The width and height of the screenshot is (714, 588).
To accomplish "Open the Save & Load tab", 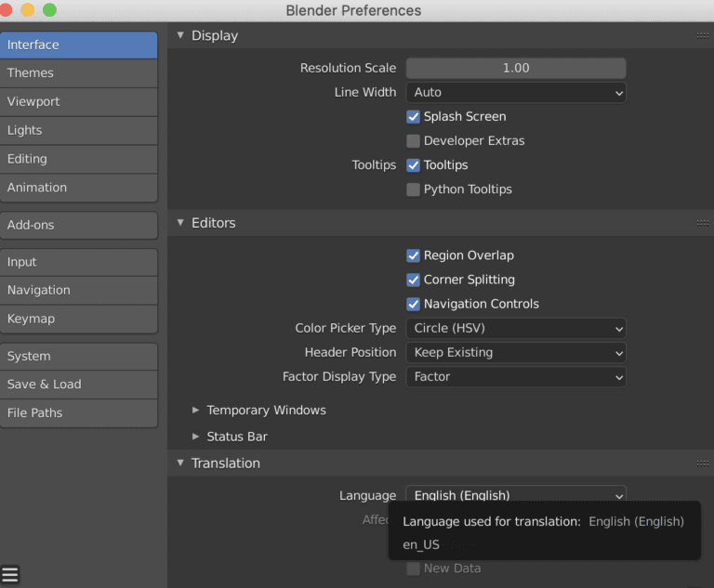I will (x=79, y=385).
